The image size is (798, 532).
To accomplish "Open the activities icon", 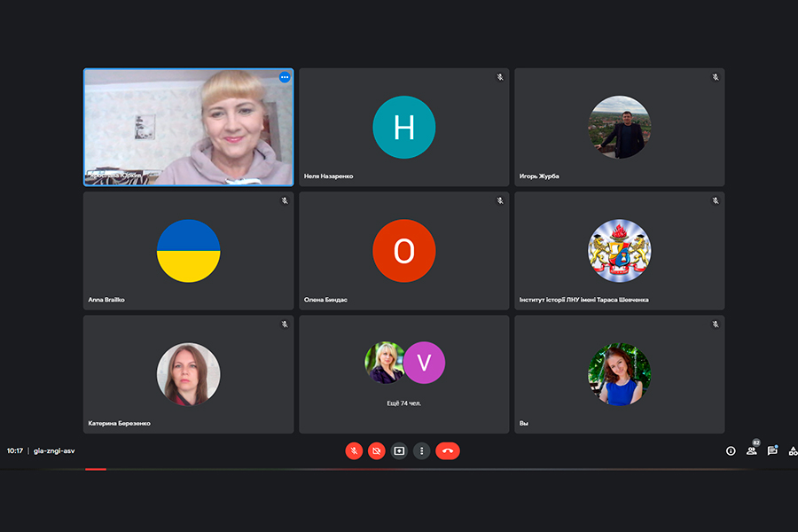I will pyautogui.click(x=793, y=450).
